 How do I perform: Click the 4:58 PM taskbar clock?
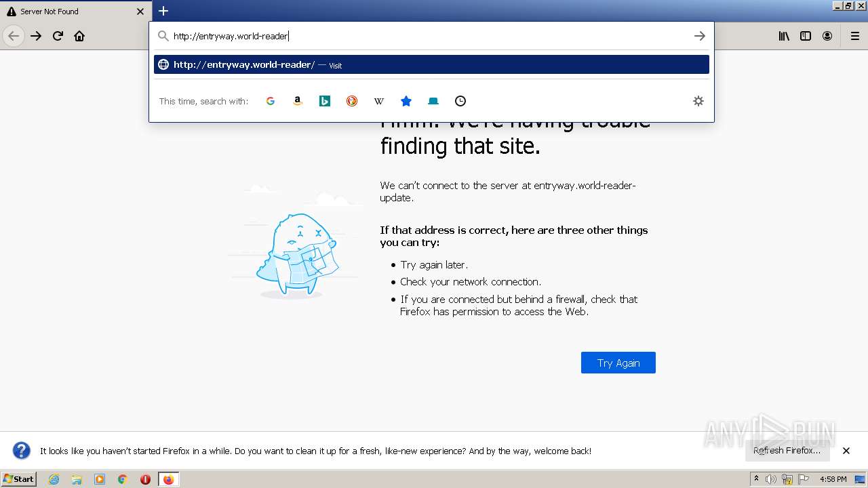click(x=833, y=479)
